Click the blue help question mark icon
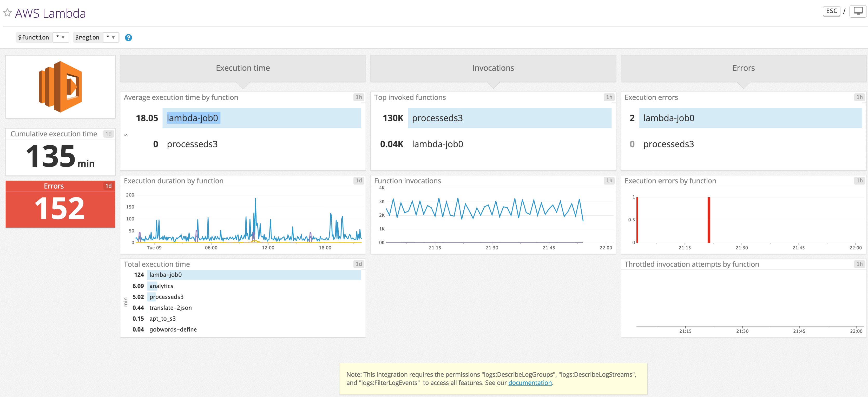868x397 pixels. click(x=128, y=38)
